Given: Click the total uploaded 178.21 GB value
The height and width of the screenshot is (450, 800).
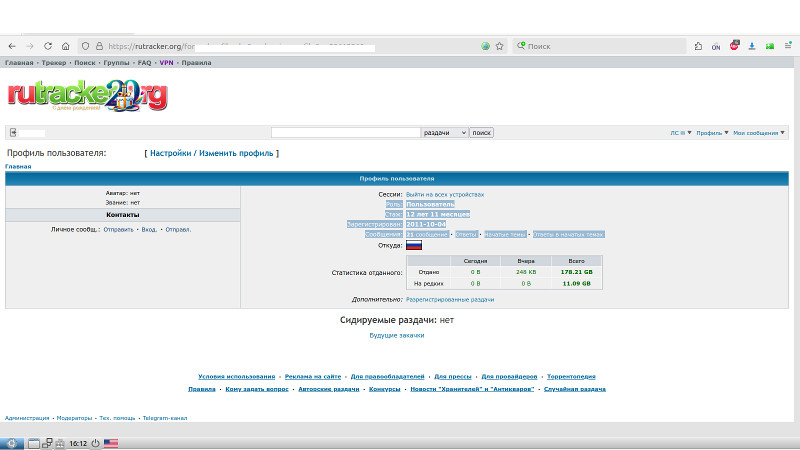Looking at the screenshot, I should 577,272.
